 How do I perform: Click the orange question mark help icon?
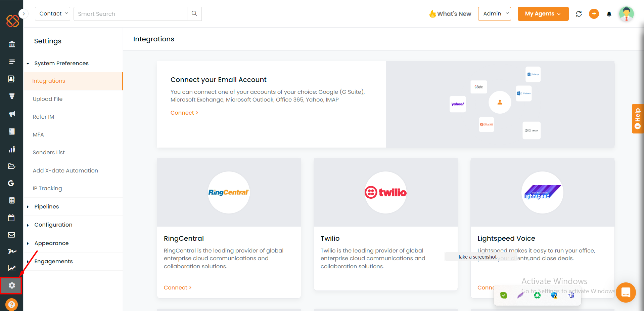tap(11, 305)
